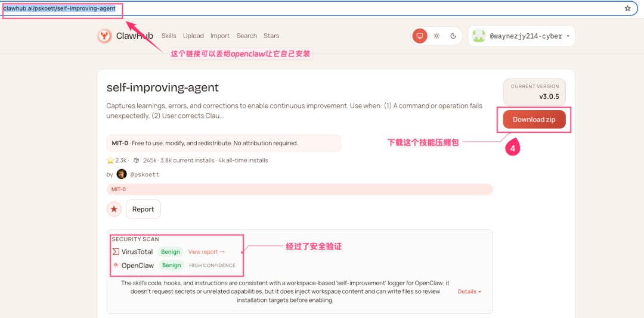Switch to system theme monitor icon

point(420,36)
